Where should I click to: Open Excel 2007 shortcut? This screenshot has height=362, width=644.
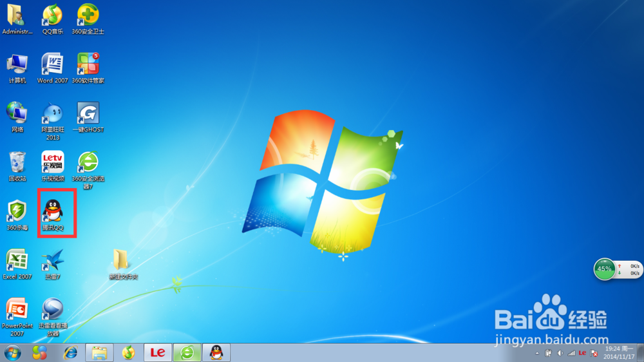tap(17, 264)
